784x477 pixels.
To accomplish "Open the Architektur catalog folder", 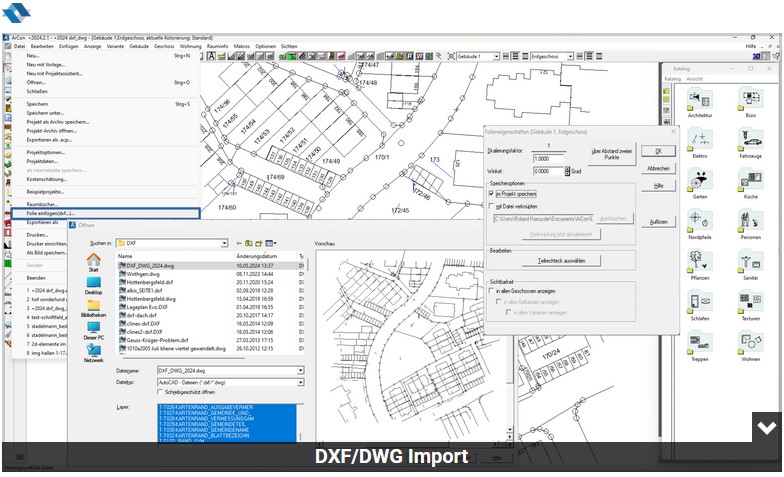I will [700, 102].
